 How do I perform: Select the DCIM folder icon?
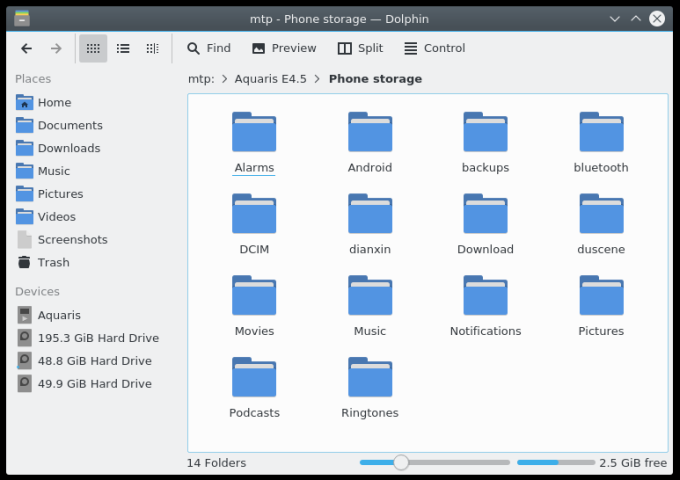tap(254, 215)
